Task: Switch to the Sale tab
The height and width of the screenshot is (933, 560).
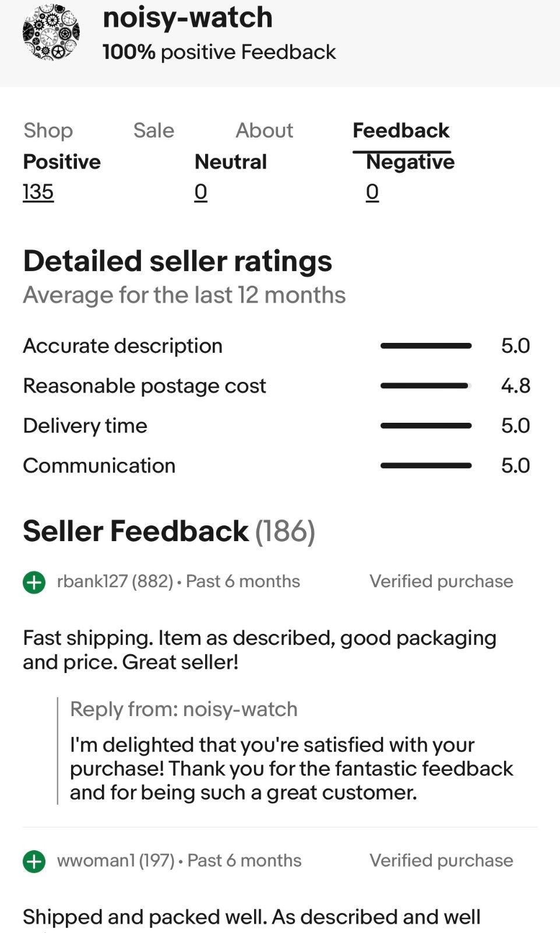Action: pos(154,130)
